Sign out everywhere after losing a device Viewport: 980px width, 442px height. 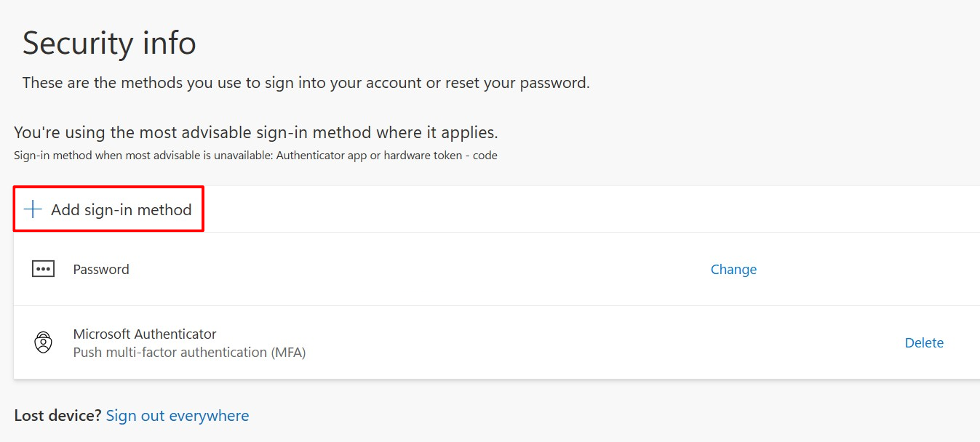[178, 415]
